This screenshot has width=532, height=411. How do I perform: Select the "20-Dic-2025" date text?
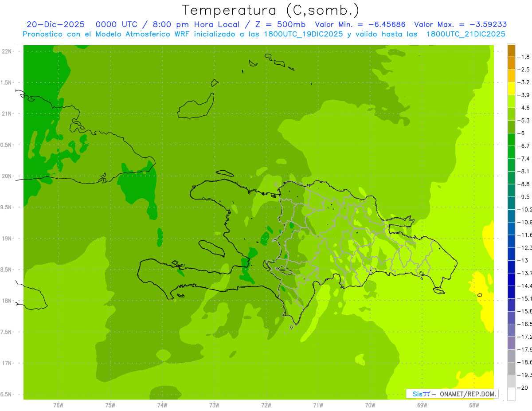tap(55, 24)
